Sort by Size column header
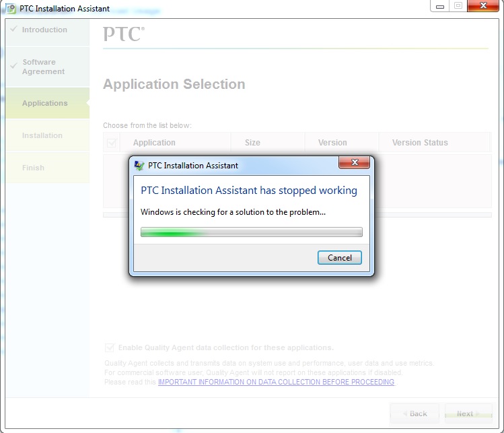504x433 pixels. (268, 143)
